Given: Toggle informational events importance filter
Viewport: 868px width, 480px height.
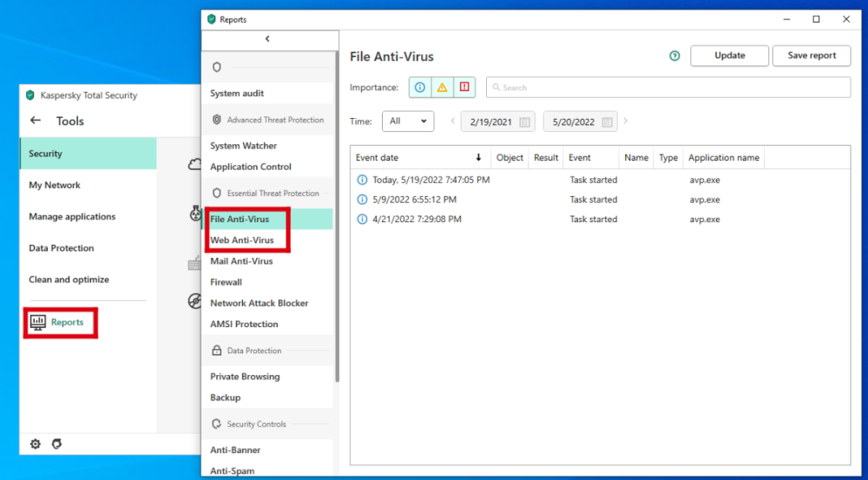Looking at the screenshot, I should (420, 88).
